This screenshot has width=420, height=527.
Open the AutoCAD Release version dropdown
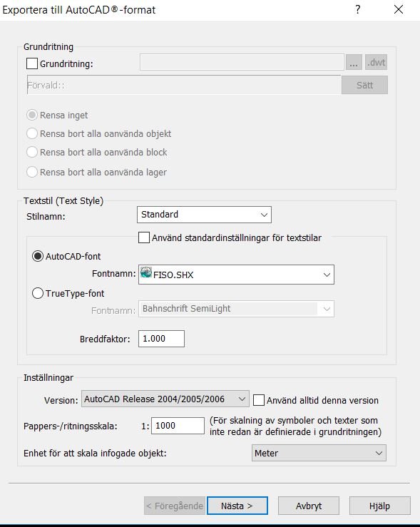[x=165, y=399]
